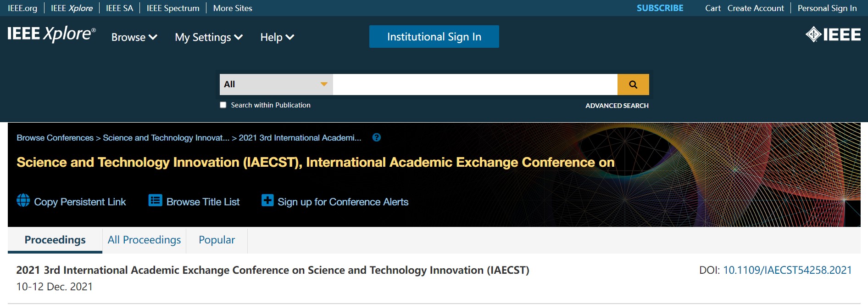Enable Search within Publication checkbox
This screenshot has width=868, height=305.
tap(223, 105)
